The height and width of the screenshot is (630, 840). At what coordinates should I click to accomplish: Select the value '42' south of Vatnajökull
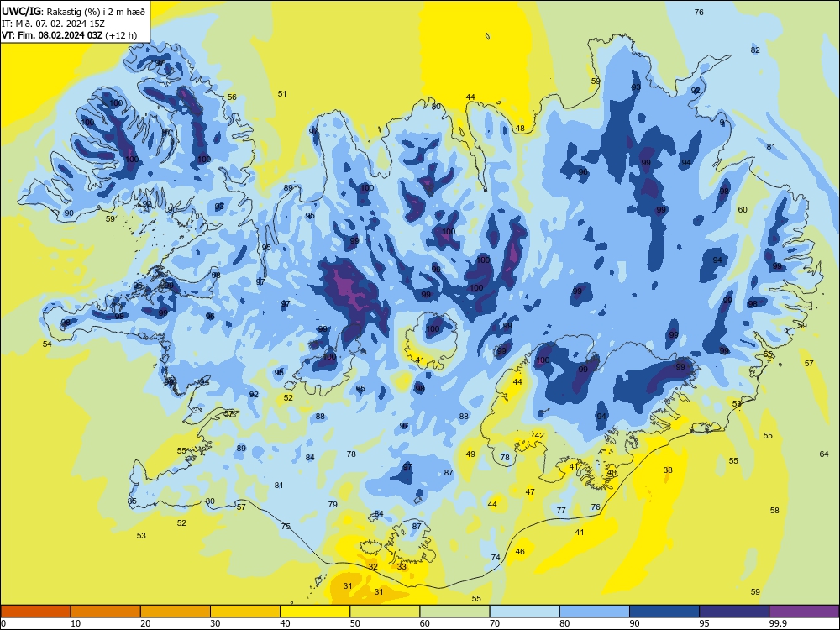[539, 436]
